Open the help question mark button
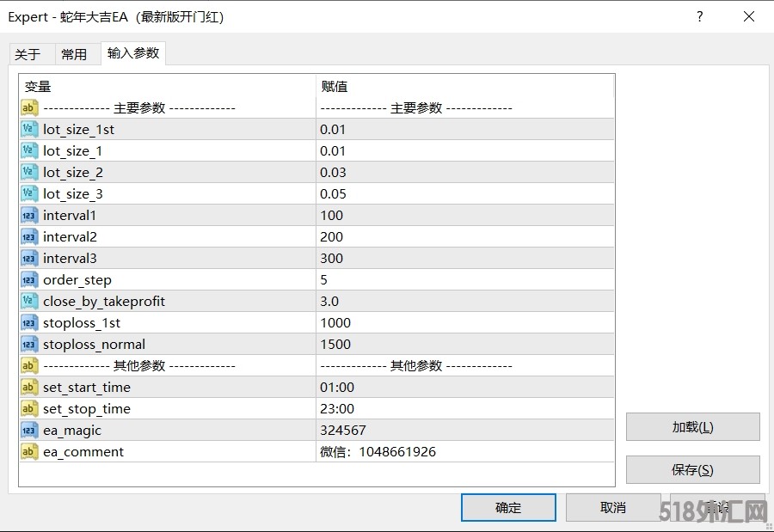 pos(699,17)
